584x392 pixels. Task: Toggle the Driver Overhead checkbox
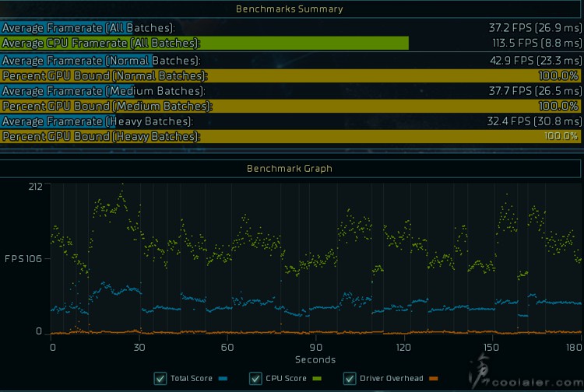coord(350,378)
